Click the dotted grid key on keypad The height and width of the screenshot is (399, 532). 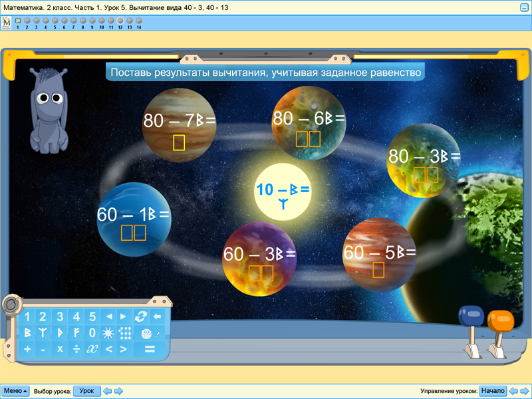pos(124,332)
